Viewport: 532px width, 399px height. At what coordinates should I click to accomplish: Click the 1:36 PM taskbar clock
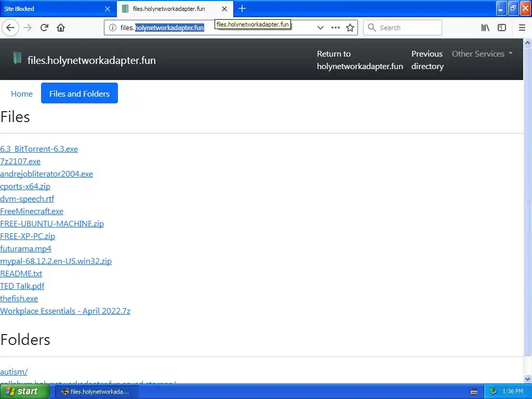[513, 392]
